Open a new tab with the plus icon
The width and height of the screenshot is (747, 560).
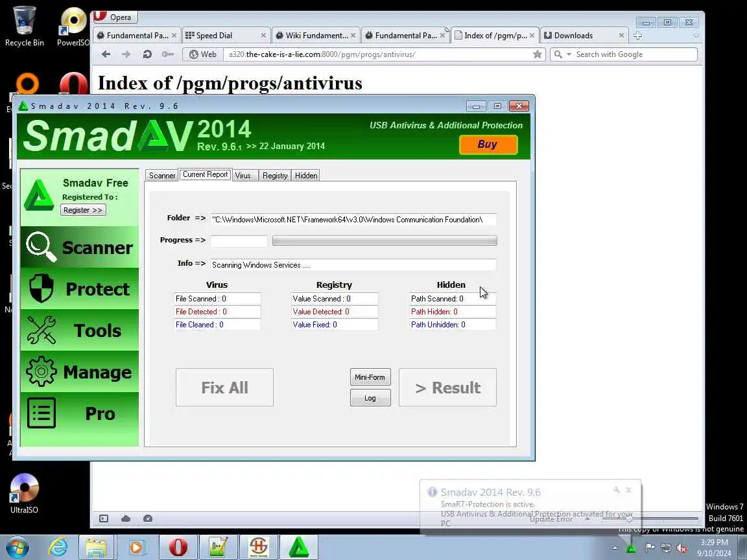tap(638, 35)
